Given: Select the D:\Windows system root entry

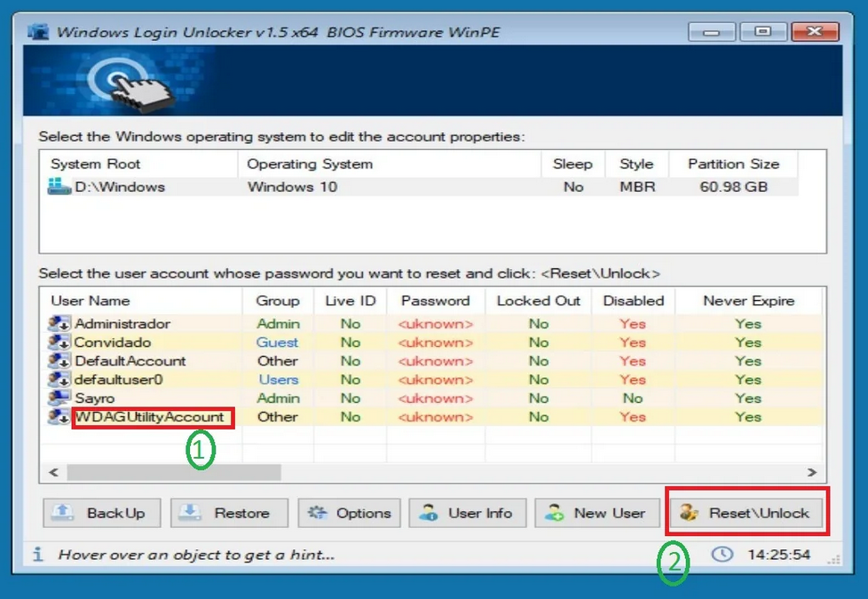Looking at the screenshot, I should [x=120, y=186].
